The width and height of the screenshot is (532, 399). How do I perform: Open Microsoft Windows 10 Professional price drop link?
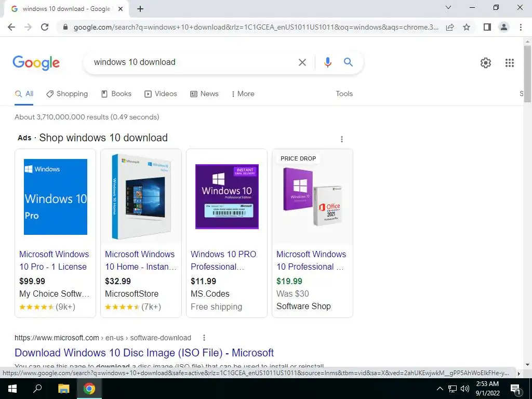(311, 260)
